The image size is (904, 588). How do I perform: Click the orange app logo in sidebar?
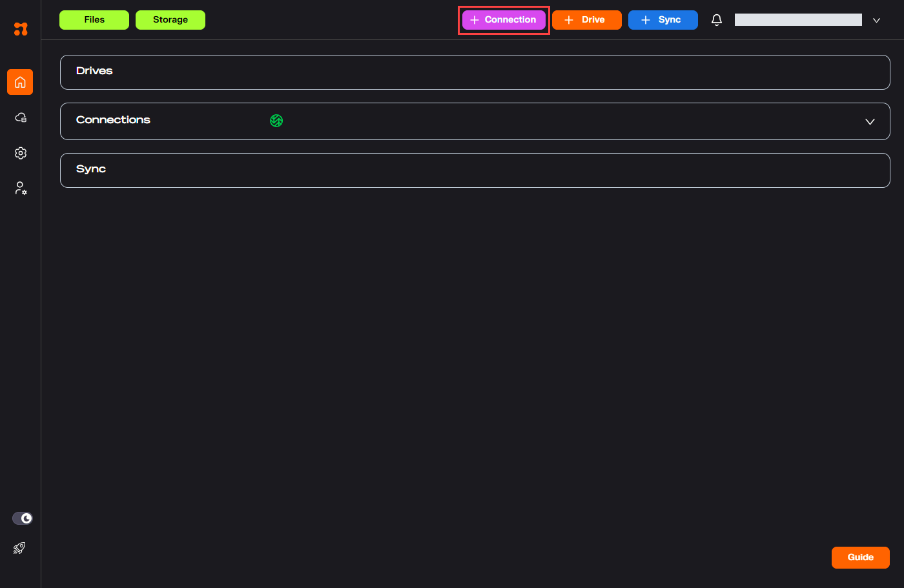21,29
